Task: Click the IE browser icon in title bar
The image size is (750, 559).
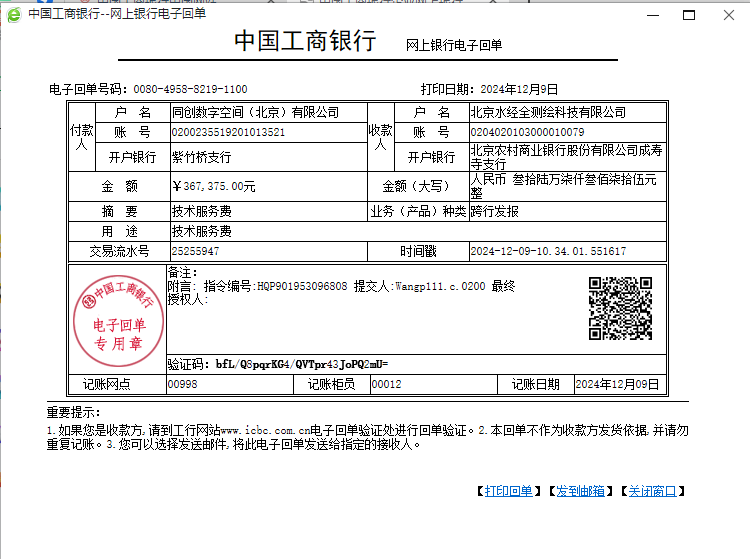Action: pos(14,15)
